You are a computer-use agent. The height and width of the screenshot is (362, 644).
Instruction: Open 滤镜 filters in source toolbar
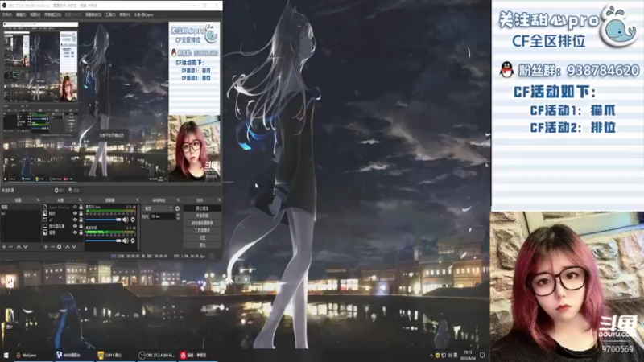(74, 191)
